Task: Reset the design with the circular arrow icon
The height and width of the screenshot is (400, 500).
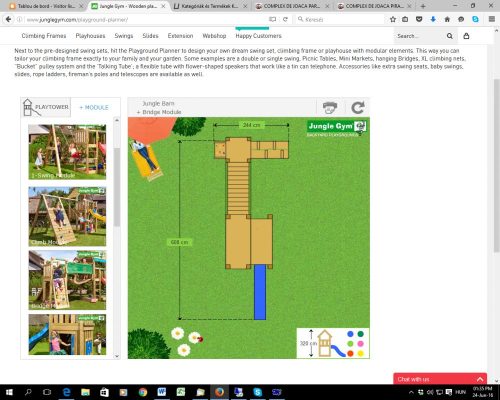Action: pyautogui.click(x=358, y=107)
